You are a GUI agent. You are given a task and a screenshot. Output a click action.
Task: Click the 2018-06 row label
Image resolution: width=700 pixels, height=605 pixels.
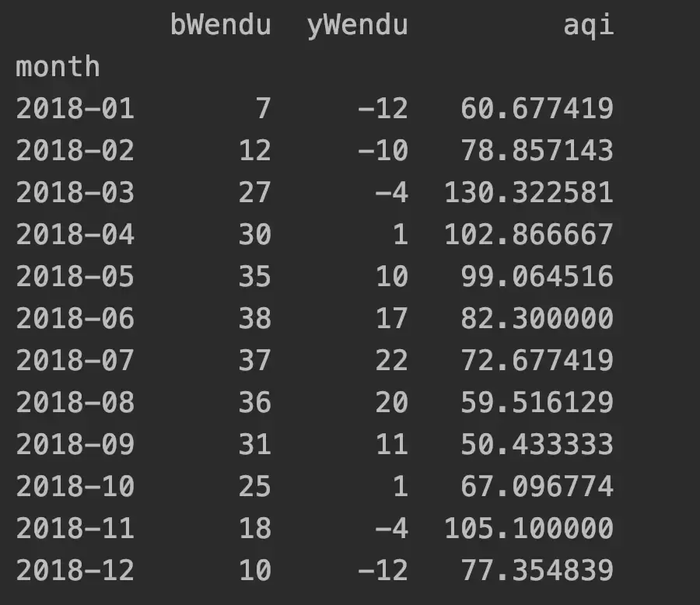click(75, 319)
